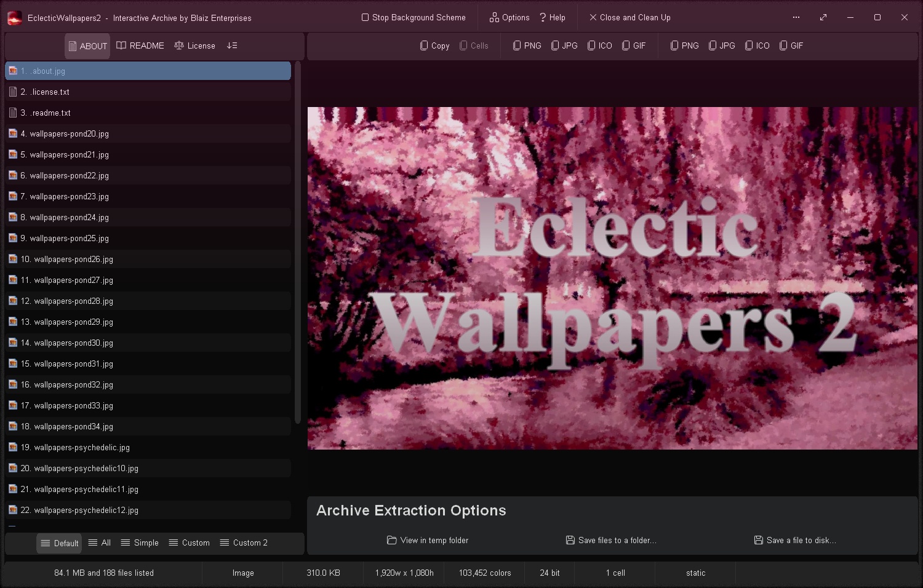Click the application icon in title bar
Screen dimensions: 923x588
pos(14,18)
